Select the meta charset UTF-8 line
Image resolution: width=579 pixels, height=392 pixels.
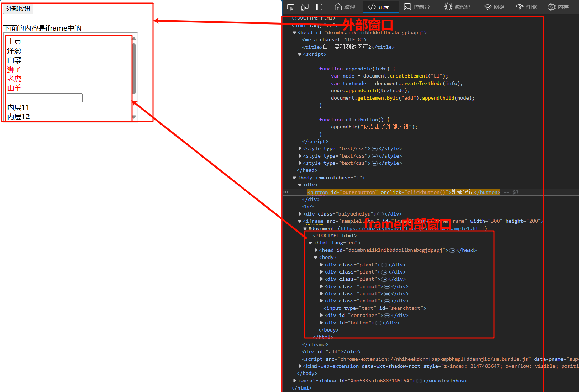click(334, 40)
